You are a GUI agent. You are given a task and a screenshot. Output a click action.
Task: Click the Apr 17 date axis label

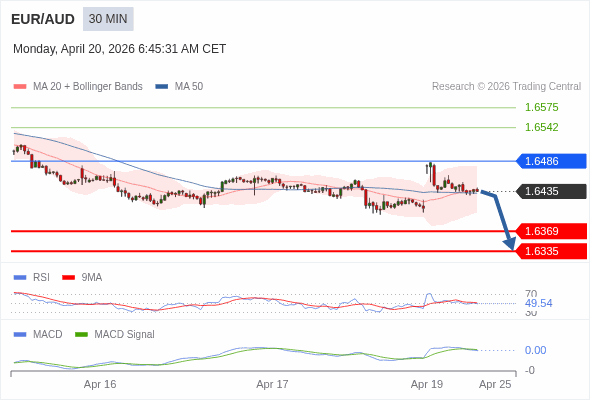[272, 384]
